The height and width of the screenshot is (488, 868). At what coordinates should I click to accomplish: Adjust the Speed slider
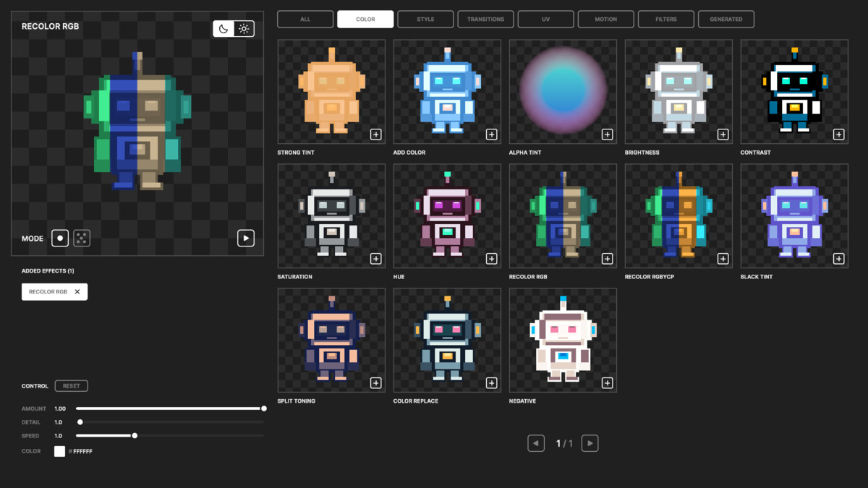coord(170,436)
